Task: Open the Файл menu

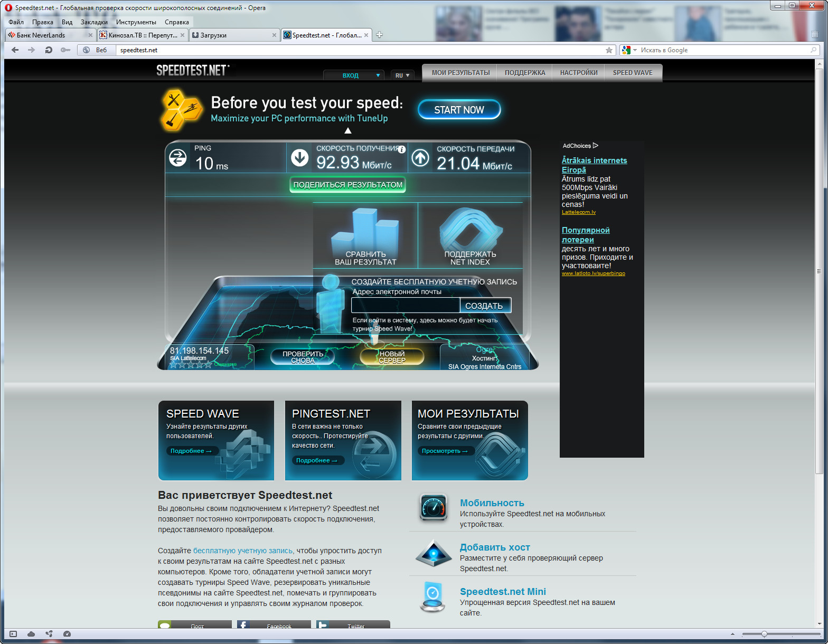Action: pyautogui.click(x=16, y=22)
